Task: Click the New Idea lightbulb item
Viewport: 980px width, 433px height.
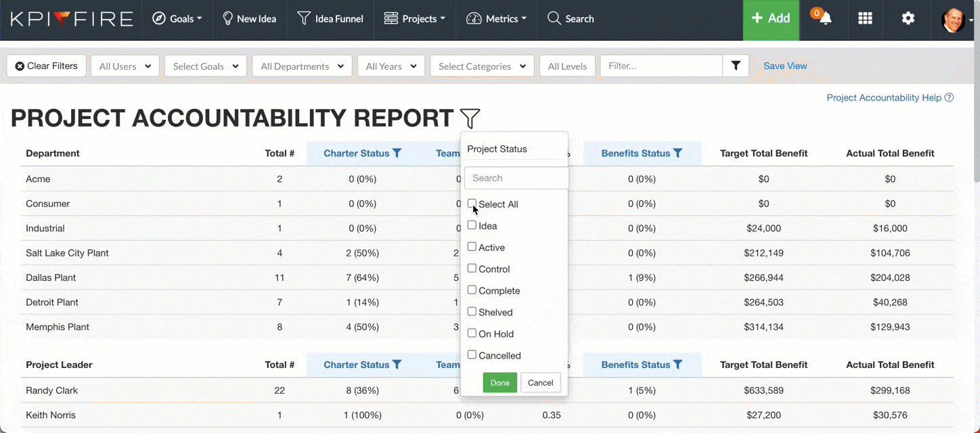Action: pyautogui.click(x=249, y=19)
